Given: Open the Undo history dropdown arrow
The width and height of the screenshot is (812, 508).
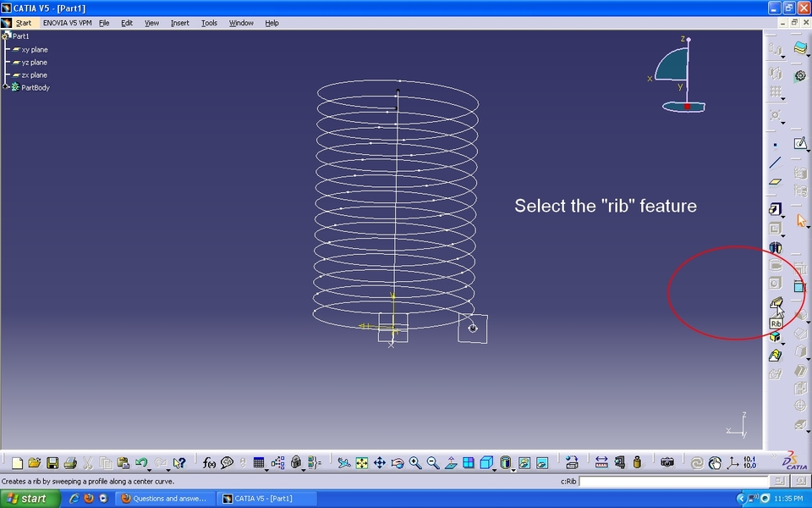Looking at the screenshot, I should [x=150, y=469].
